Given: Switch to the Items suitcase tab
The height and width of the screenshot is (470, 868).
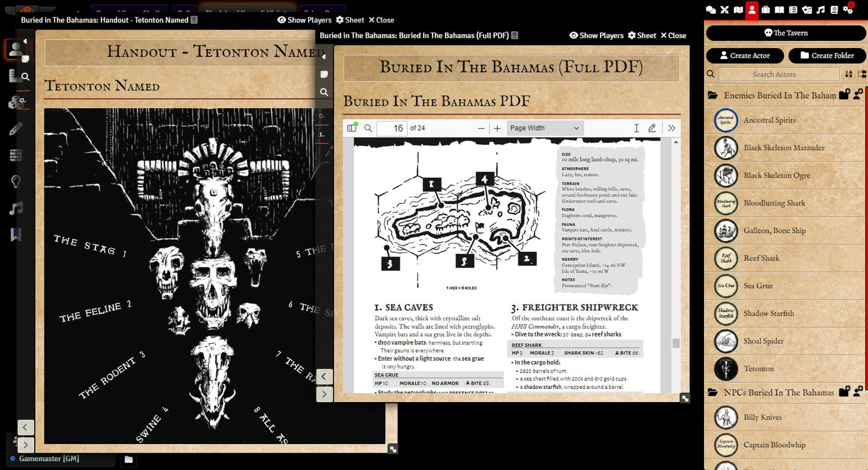Looking at the screenshot, I should 765,10.
